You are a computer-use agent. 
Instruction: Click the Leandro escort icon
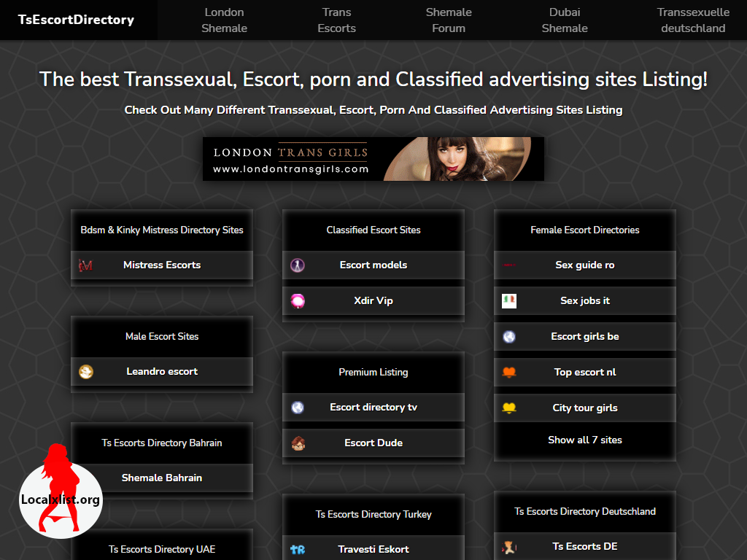(86, 372)
